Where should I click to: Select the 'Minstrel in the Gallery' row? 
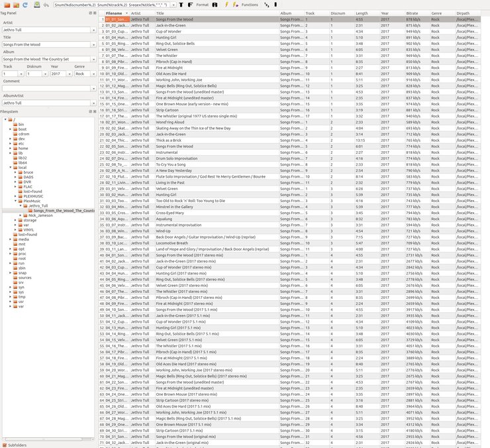point(289,207)
